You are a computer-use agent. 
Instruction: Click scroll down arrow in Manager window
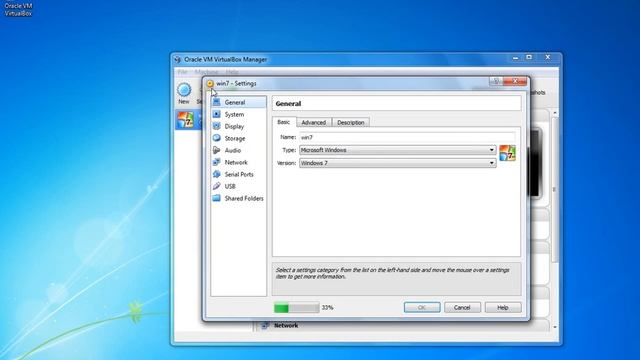555,327
